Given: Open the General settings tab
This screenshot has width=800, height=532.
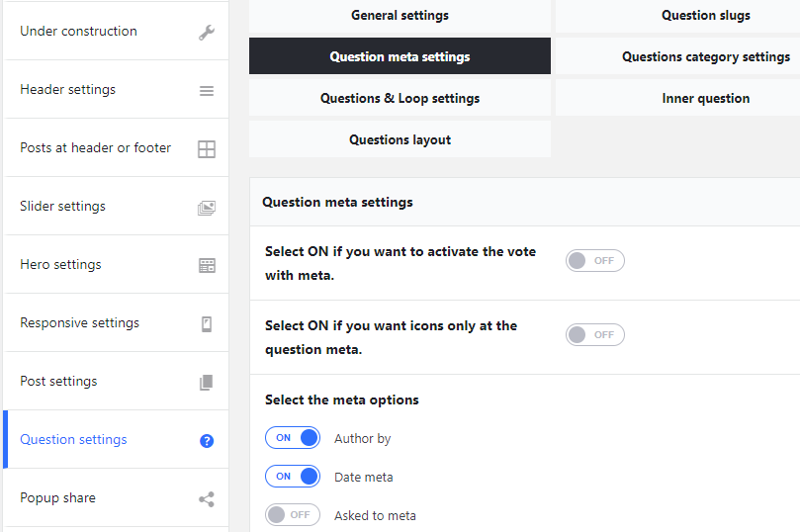Looking at the screenshot, I should (x=400, y=16).
